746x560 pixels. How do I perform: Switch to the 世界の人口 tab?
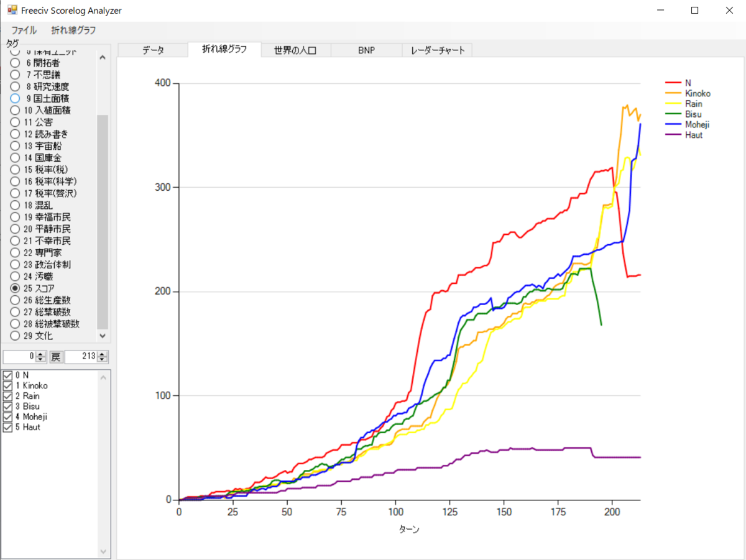click(x=295, y=51)
